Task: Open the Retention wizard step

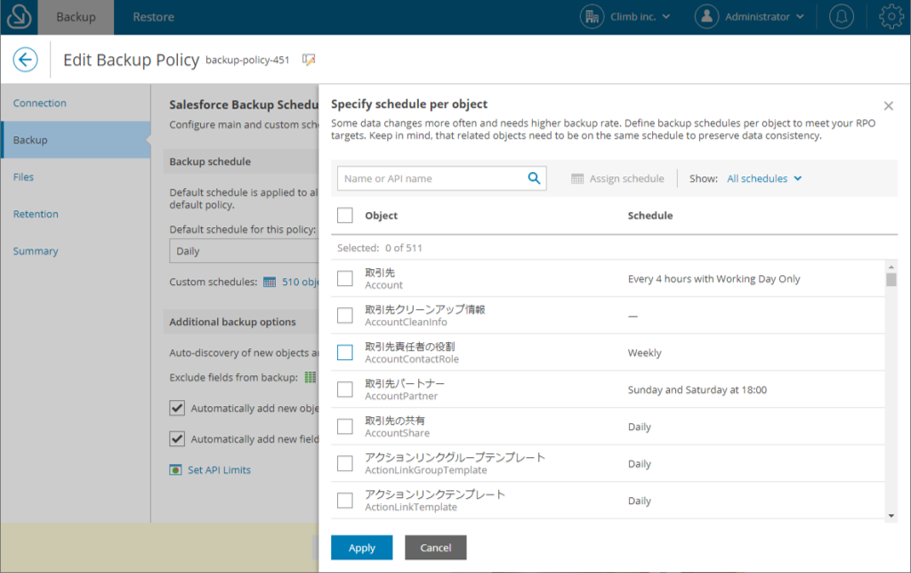Action: coord(35,214)
